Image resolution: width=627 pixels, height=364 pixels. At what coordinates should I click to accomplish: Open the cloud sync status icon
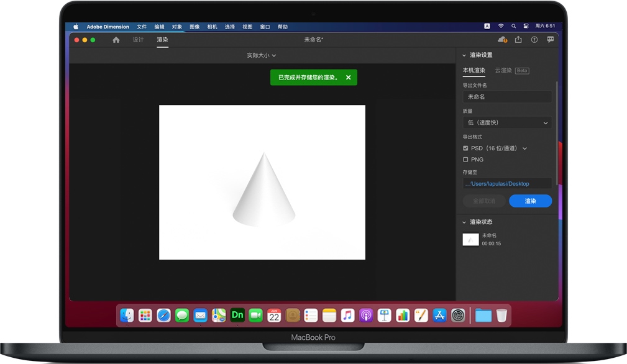503,40
